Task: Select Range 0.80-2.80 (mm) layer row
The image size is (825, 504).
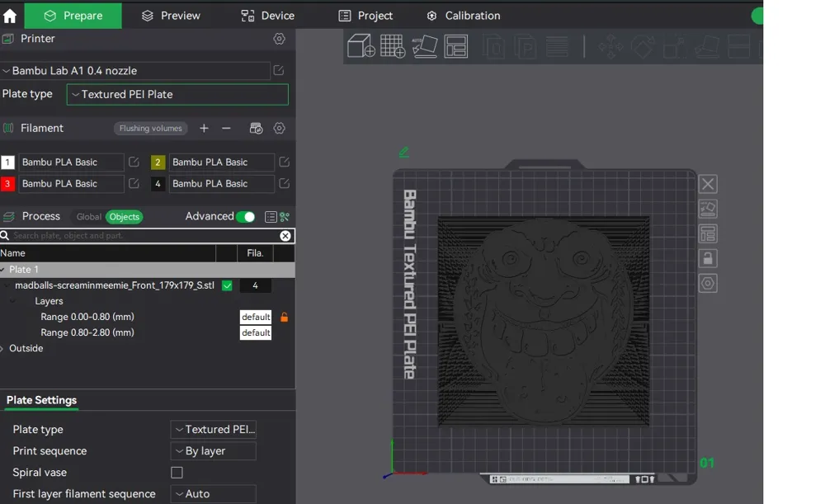Action: tap(87, 332)
